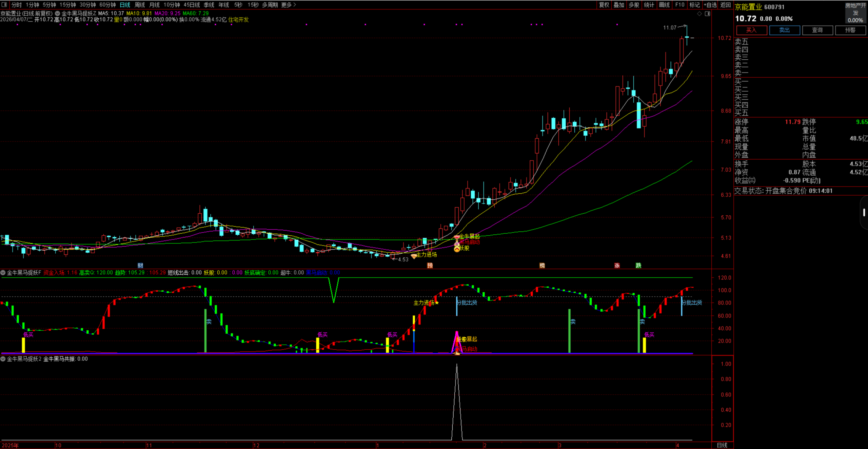The width and height of the screenshot is (868, 449).
Task: Open the 金牛黑马捉妖F indicator dropdown
Action: coord(3,273)
